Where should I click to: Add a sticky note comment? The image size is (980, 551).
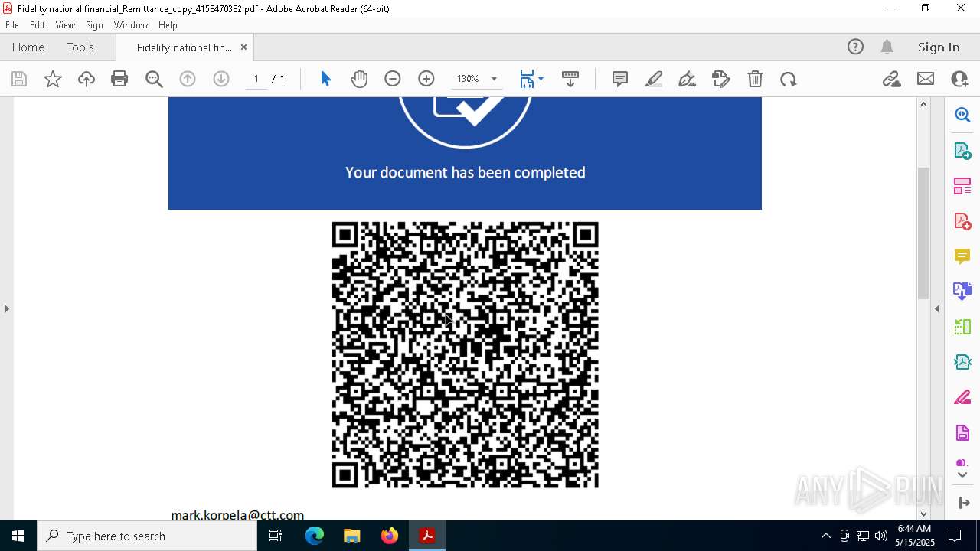[620, 79]
